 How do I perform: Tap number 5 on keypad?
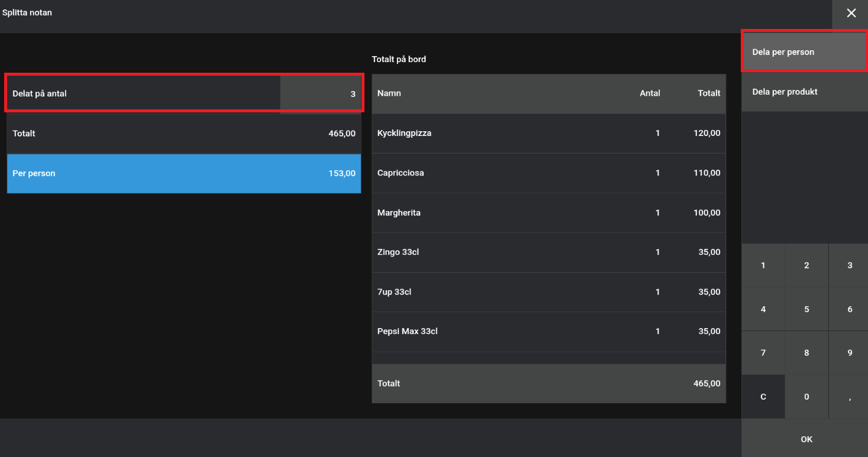[806, 309]
